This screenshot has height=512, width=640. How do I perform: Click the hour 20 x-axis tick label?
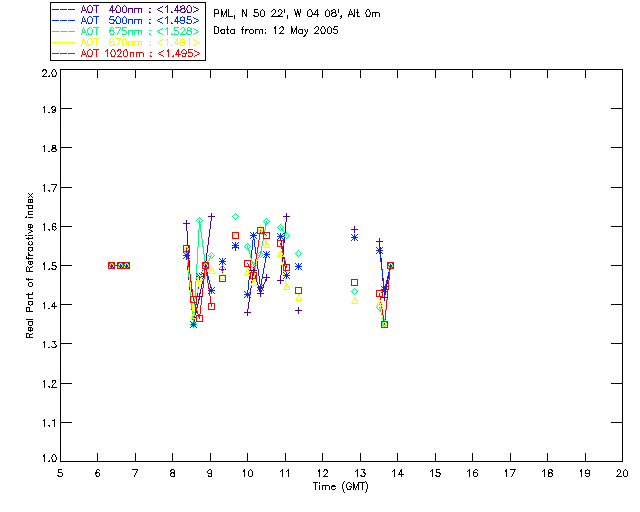pyautogui.click(x=622, y=473)
